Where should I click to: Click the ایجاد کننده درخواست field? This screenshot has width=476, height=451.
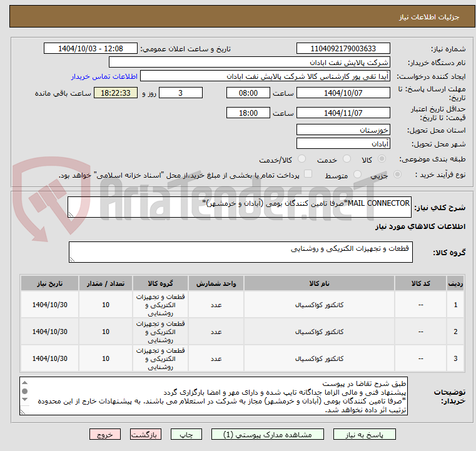pos(265,76)
